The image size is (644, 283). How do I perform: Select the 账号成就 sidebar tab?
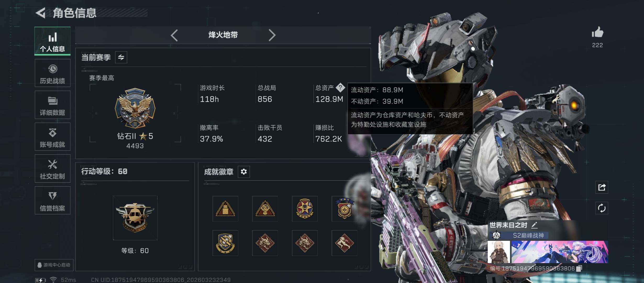[x=53, y=137]
